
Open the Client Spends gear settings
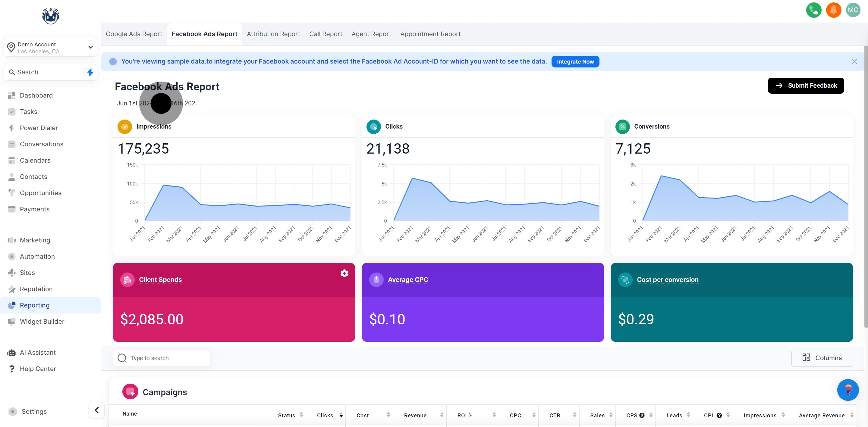click(x=344, y=273)
